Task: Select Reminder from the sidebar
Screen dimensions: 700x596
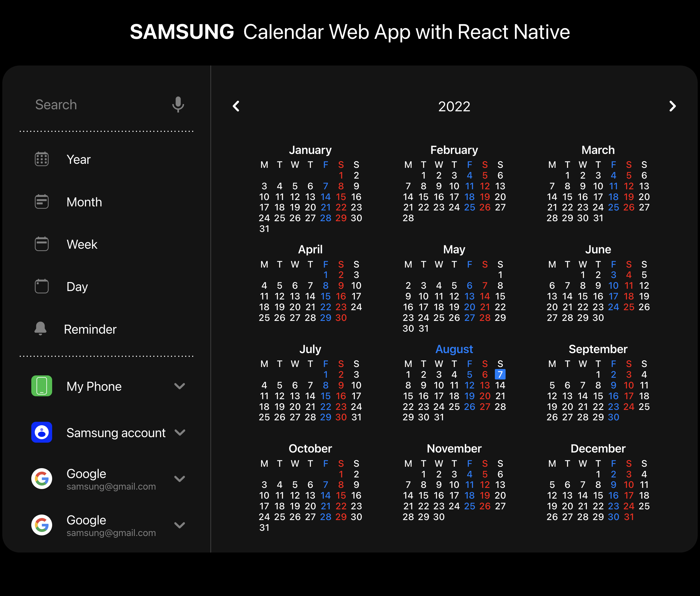Action: [90, 329]
